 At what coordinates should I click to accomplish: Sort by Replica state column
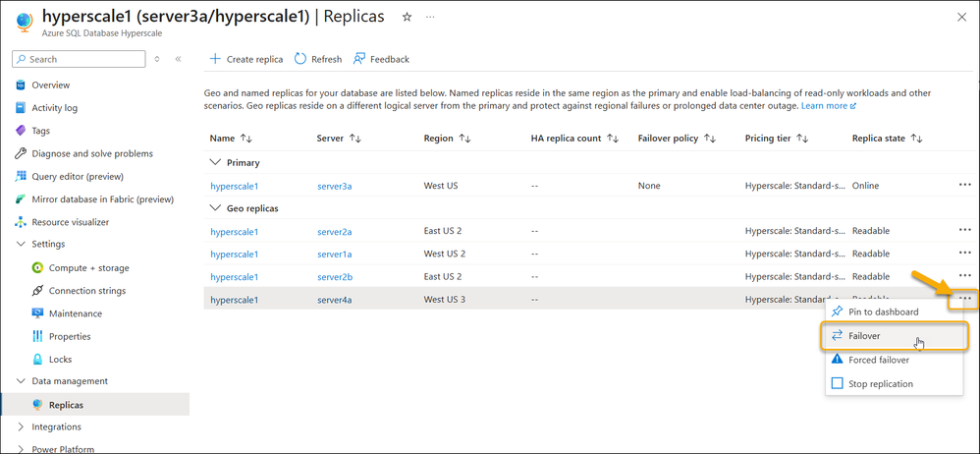pyautogui.click(x=888, y=139)
